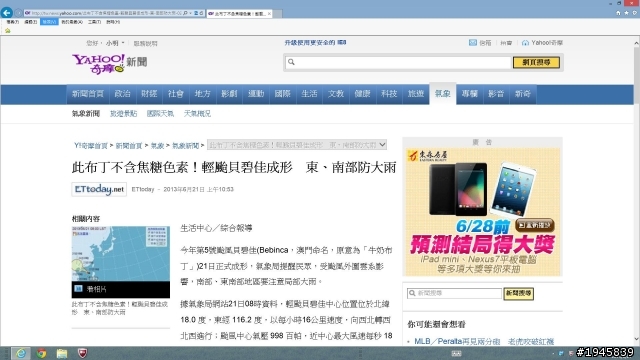This screenshot has height=360, width=640.
Task: Expand the breadcrumb article title dropdown
Action: tap(297, 145)
